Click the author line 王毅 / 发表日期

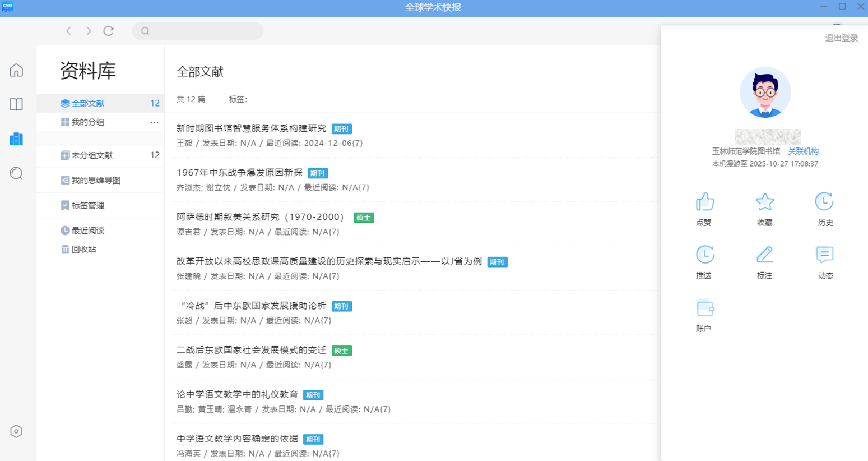coord(270,143)
